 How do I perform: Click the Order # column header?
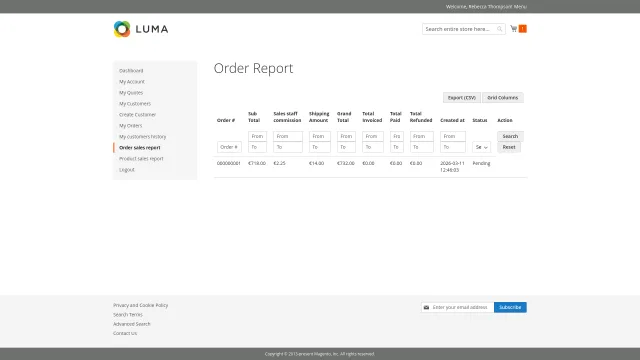pos(226,120)
